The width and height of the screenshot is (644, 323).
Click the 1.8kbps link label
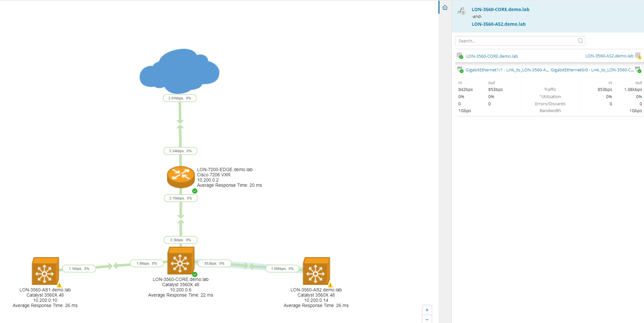coord(147,263)
